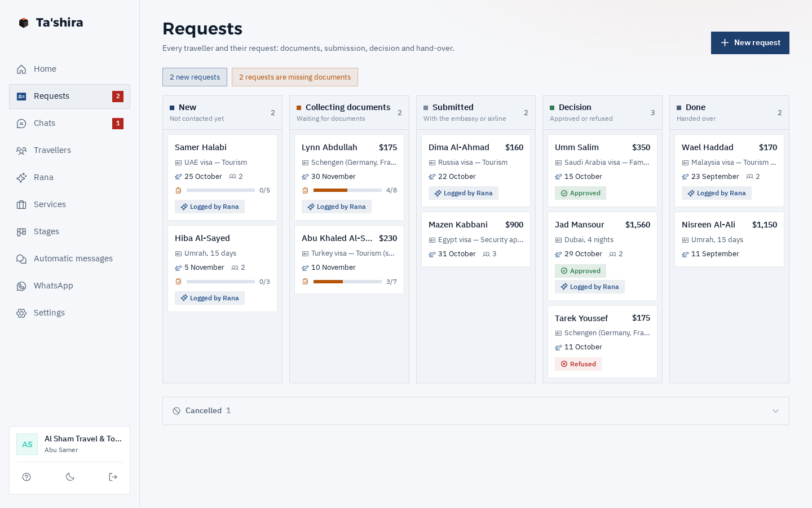Click Logged by Rana on Samer Halabi
Screen dimensions: 812x508
[x=210, y=207]
